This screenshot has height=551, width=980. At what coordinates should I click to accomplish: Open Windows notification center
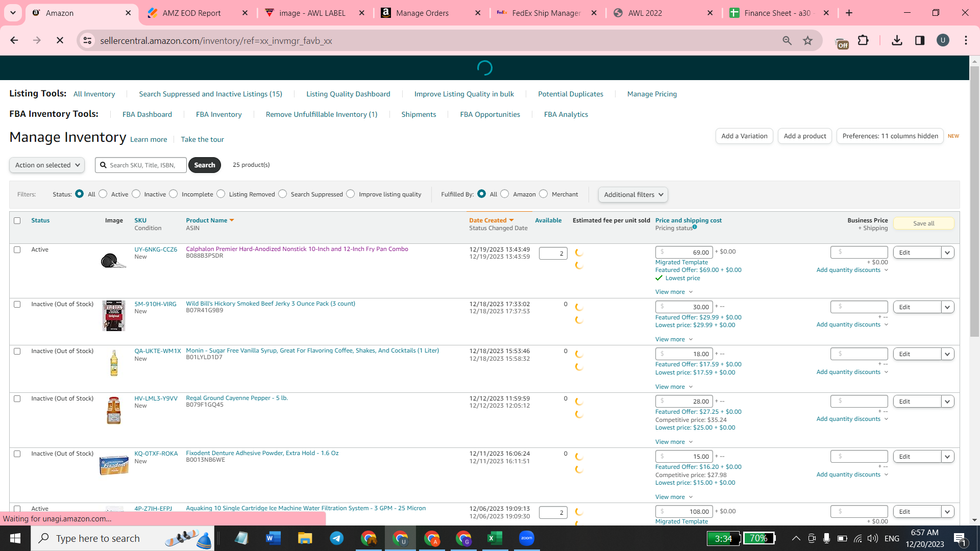point(960,538)
